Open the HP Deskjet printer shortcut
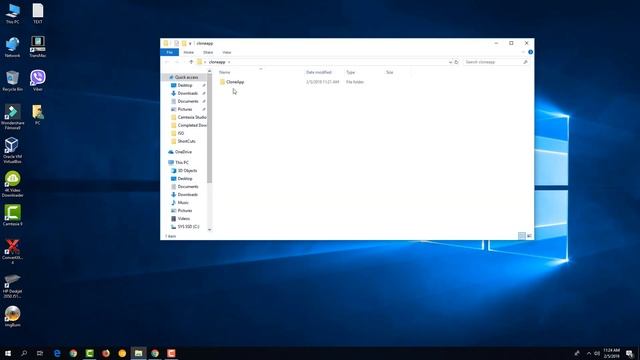The image size is (640, 360). tap(12, 285)
